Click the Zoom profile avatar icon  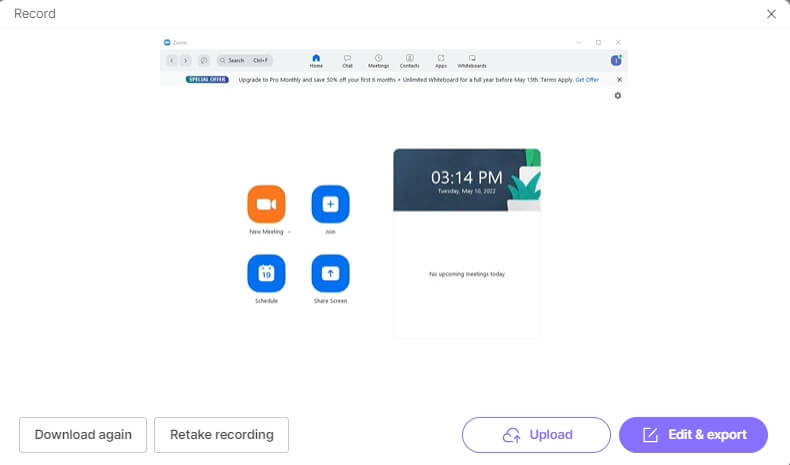[617, 60]
